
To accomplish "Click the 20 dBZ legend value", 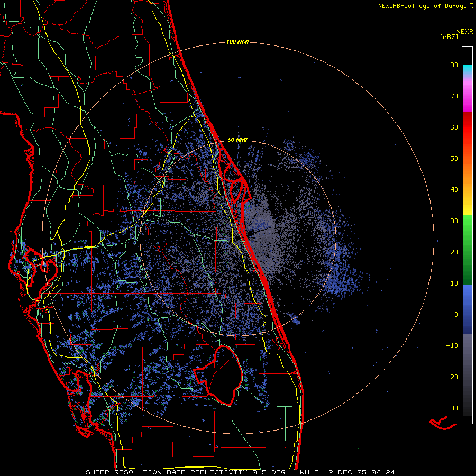I will [x=454, y=252].
